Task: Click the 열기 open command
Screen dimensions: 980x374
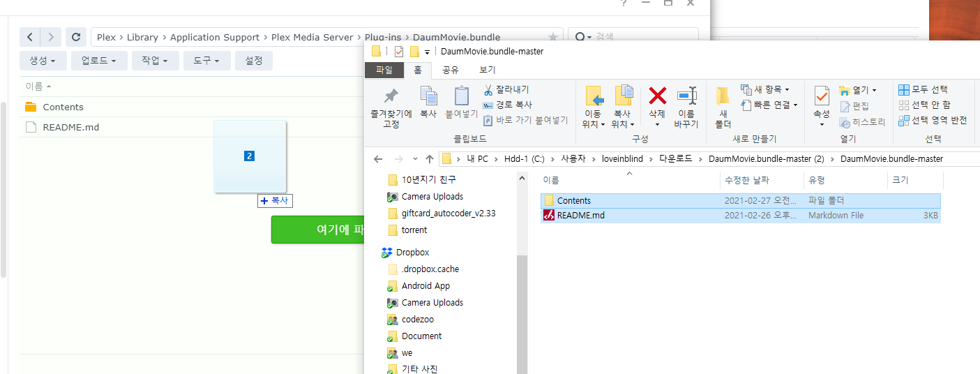Action: coord(857,90)
